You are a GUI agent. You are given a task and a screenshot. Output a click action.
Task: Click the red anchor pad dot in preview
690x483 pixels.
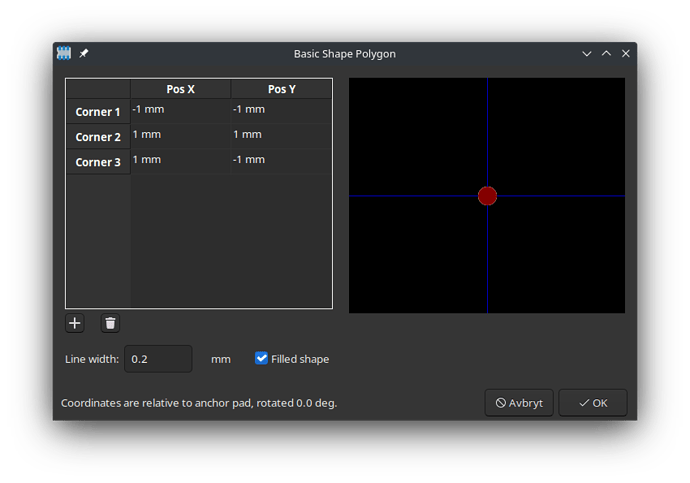pyautogui.click(x=487, y=196)
